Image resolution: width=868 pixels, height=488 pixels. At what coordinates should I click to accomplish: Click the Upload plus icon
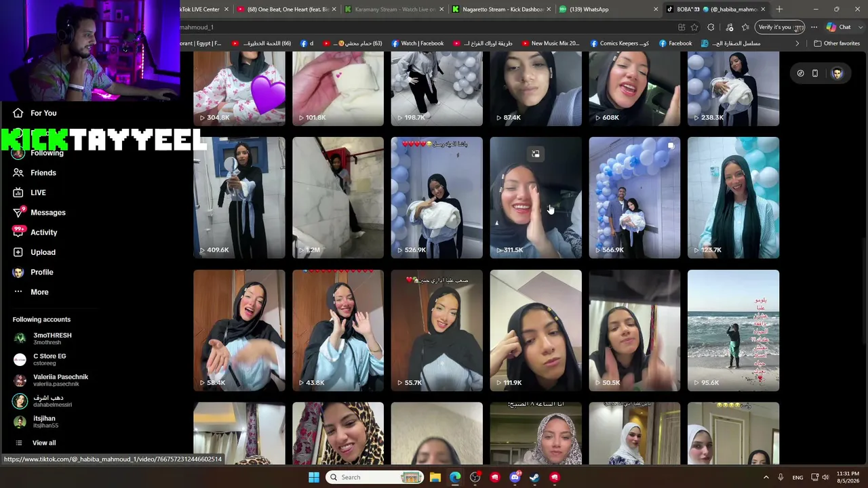click(x=18, y=252)
